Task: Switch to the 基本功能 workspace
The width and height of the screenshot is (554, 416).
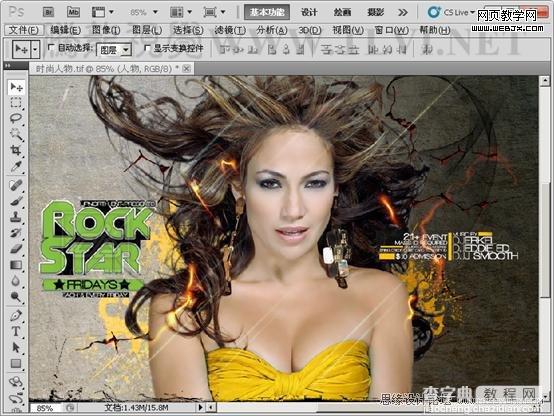Action: coord(267,12)
